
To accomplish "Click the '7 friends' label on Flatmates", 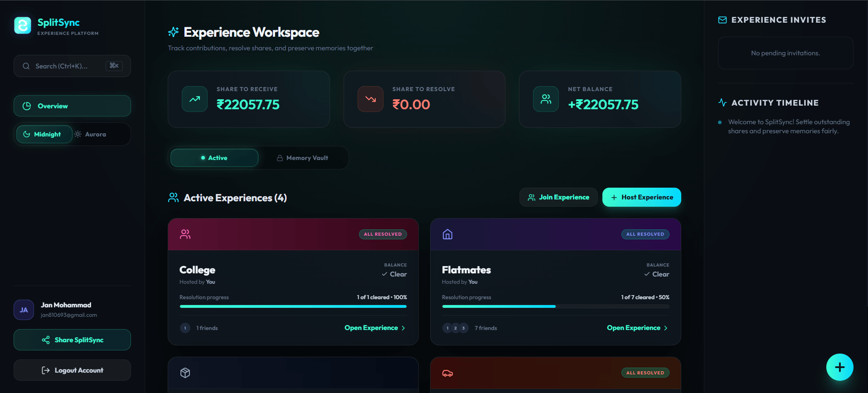I will [486, 328].
